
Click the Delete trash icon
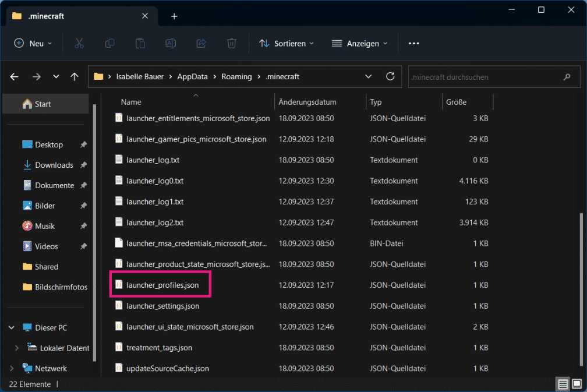232,44
